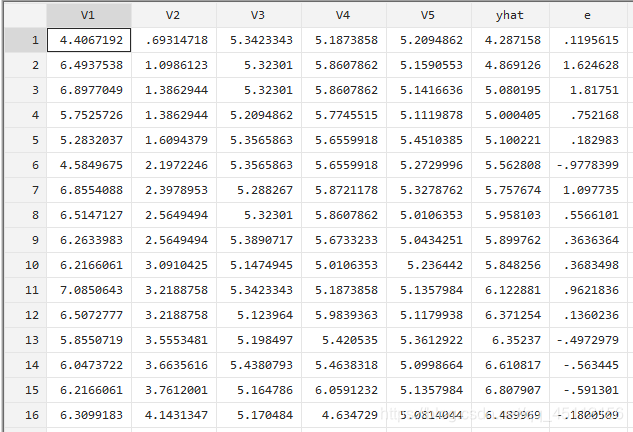Click cell with value 5.7745515
This screenshot has width=633, height=432.
344,115
